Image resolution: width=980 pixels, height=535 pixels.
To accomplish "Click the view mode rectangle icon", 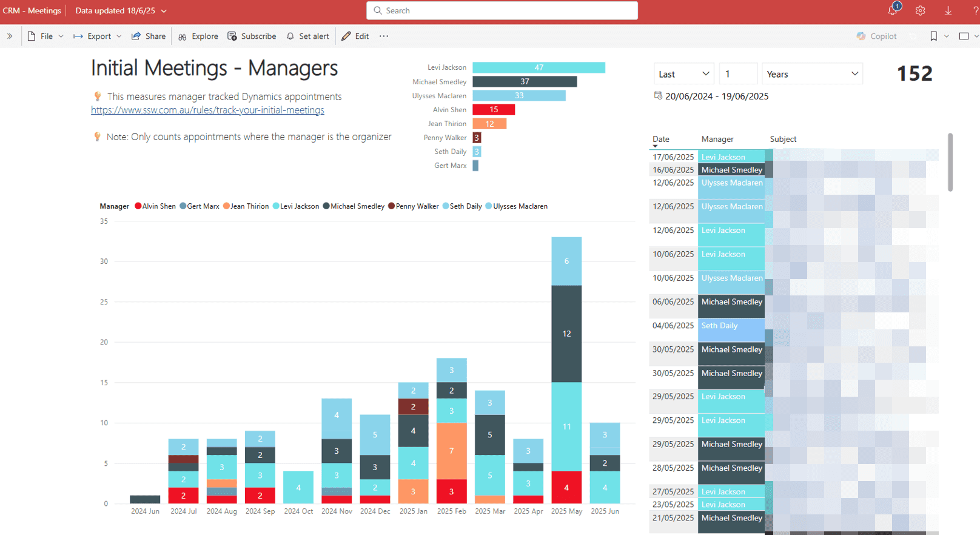I will (964, 36).
